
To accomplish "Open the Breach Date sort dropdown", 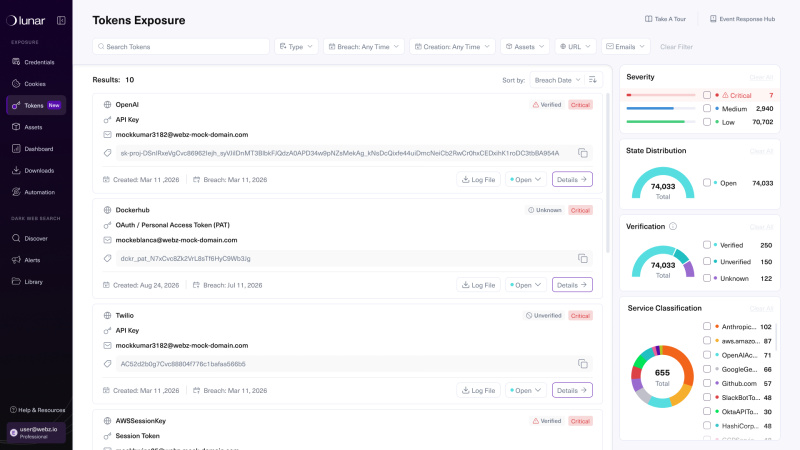I will [x=557, y=80].
